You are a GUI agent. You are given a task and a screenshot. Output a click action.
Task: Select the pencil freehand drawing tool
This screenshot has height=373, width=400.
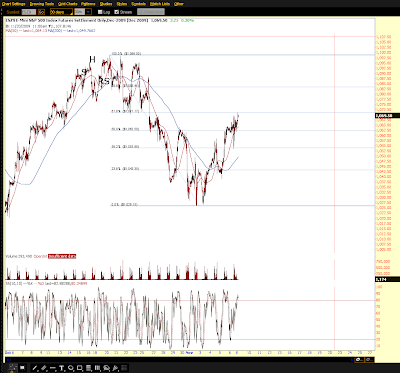[x=44, y=368]
